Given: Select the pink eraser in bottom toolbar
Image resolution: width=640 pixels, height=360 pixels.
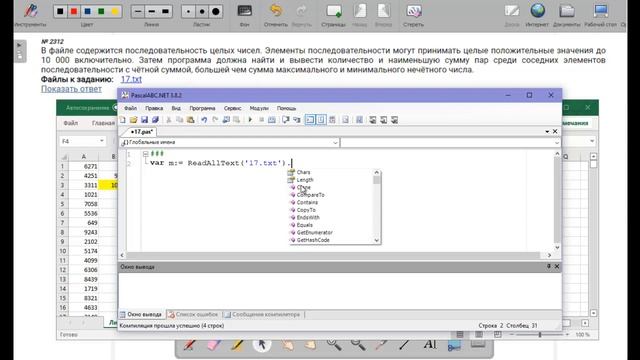Looking at the screenshot, I should 213,345.
